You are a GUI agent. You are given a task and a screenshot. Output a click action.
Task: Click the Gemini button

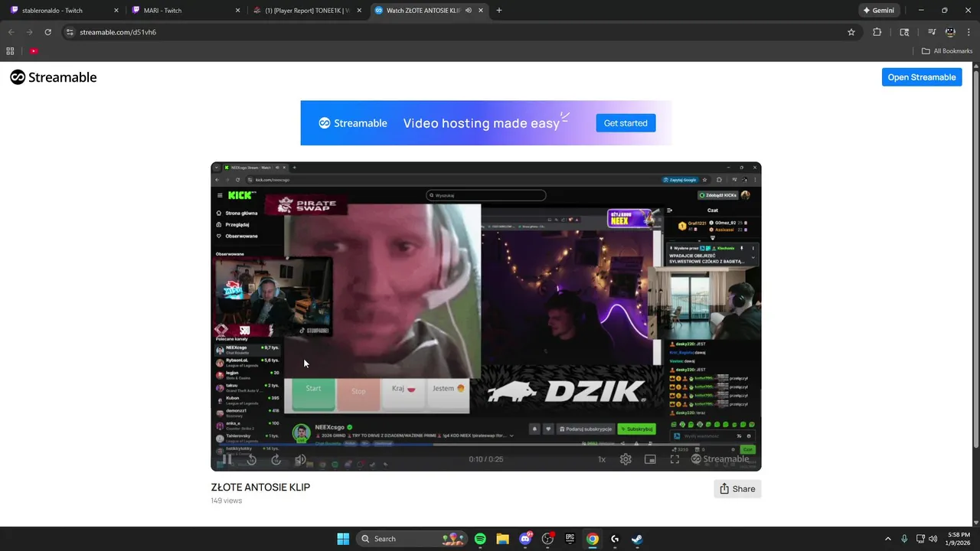tap(879, 11)
